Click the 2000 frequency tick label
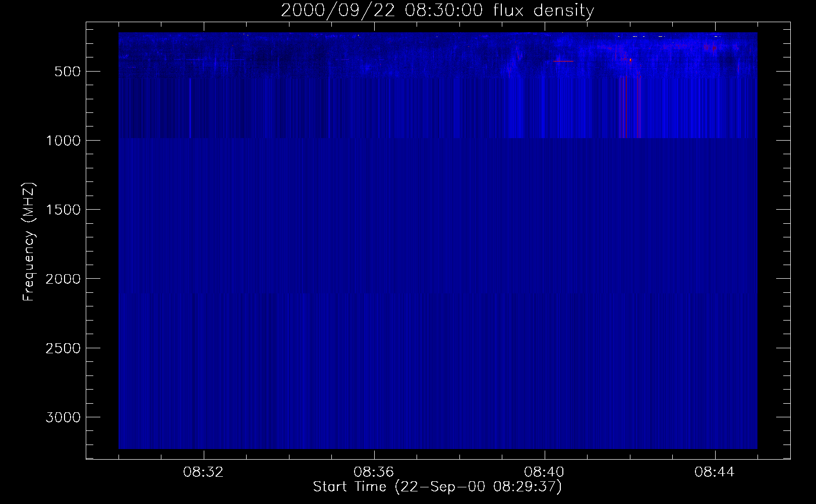The height and width of the screenshot is (504, 816). (x=63, y=279)
